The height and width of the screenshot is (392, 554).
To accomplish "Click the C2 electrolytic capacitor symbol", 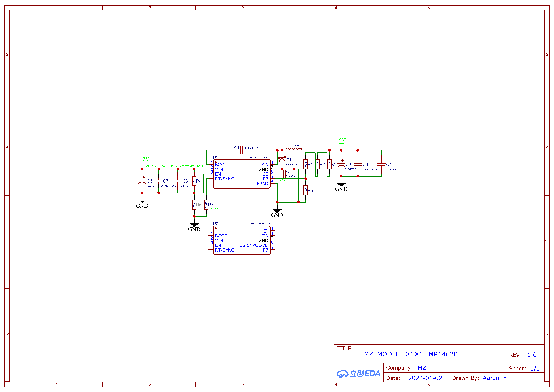I will 341,165.
